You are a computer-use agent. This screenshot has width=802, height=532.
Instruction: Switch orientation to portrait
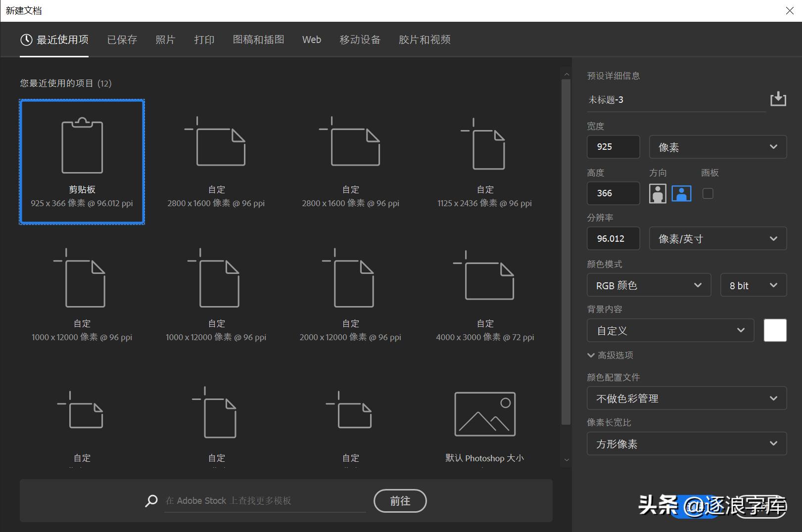point(657,193)
